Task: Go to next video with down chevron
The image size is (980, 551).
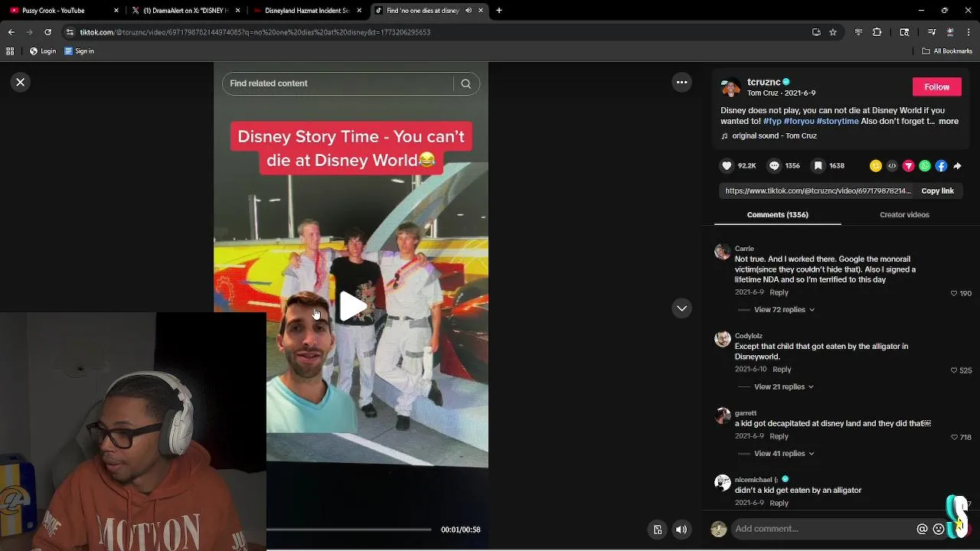Action: (681, 308)
